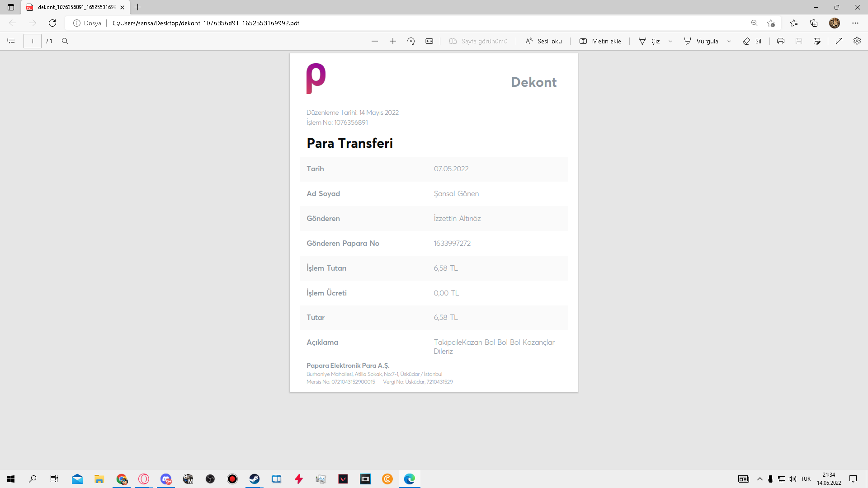Fit page to width
868x488 pixels.
(429, 41)
